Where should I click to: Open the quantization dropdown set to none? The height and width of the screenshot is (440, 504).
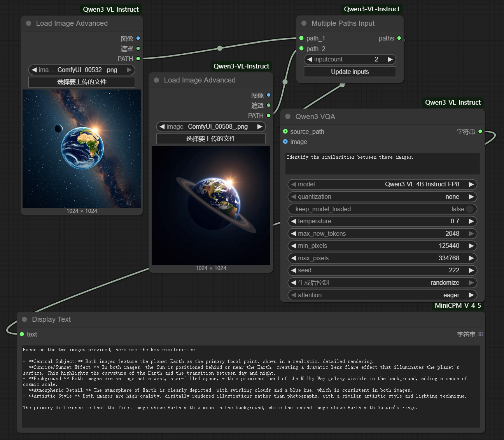coord(382,197)
